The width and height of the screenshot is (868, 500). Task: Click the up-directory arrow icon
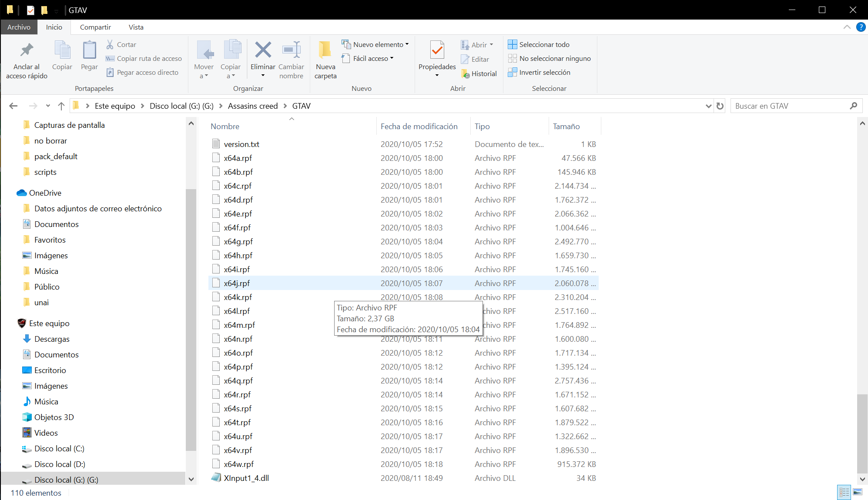click(x=61, y=106)
